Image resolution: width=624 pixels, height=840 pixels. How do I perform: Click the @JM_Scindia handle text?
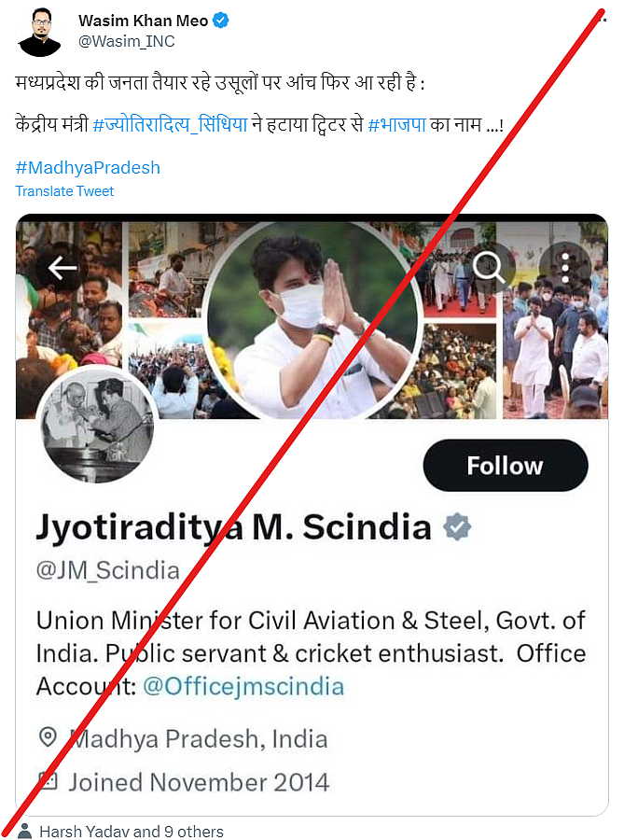click(x=107, y=570)
